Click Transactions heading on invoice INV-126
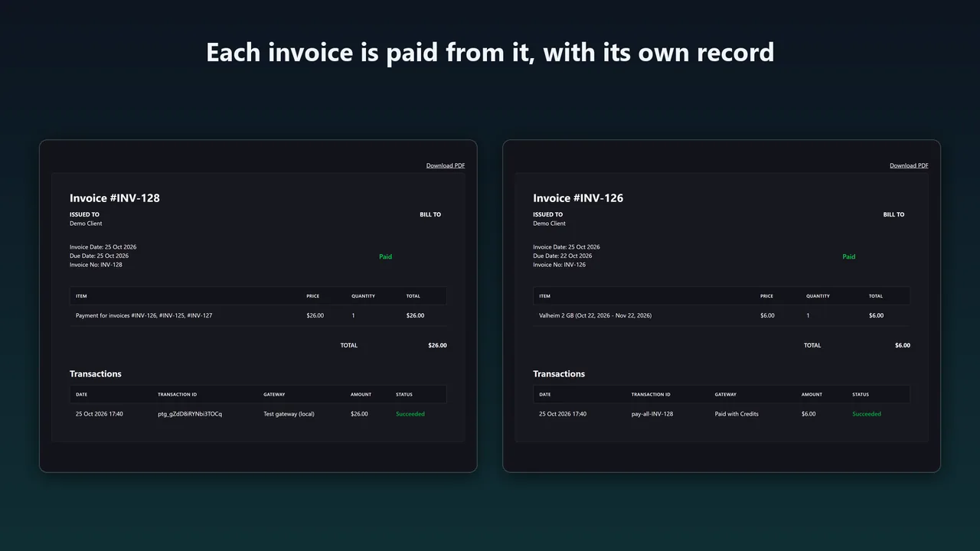980x551 pixels. click(559, 374)
